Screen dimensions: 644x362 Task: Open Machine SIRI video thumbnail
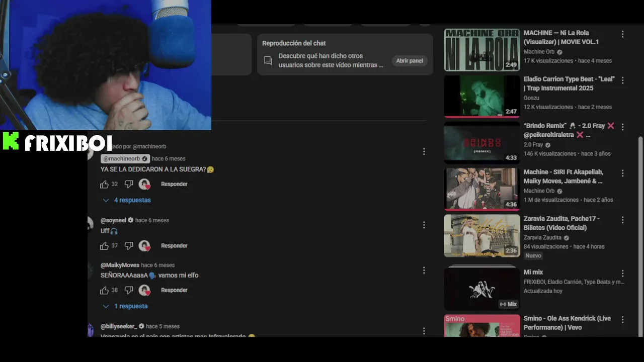(x=482, y=189)
